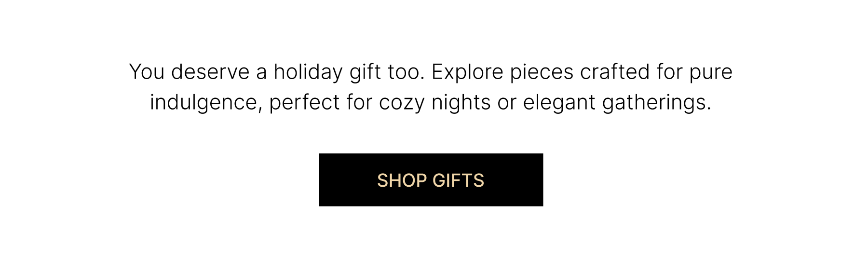Click the word "GIFTS" on the black button
Screen dimensions: 868x262
(459, 180)
